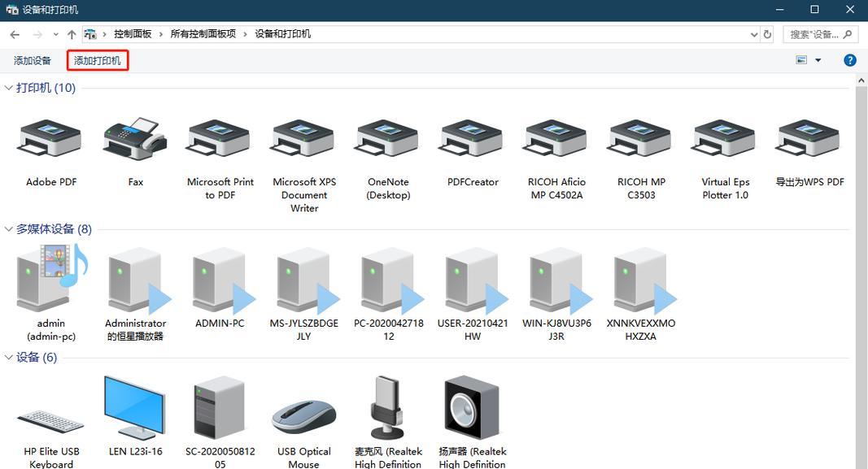Click the 添加打印机 toolbar button
Image resolution: width=868 pixels, height=469 pixels.
[98, 60]
